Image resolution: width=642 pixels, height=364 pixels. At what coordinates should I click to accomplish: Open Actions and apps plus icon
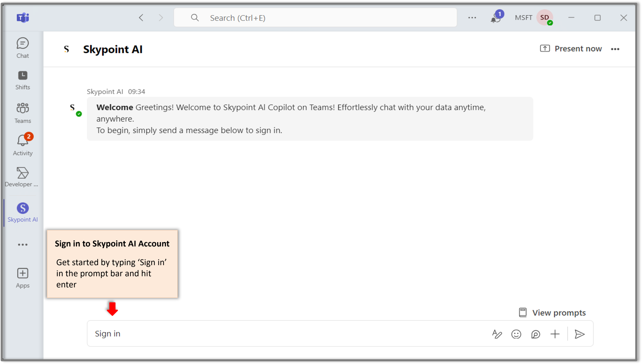coord(555,334)
